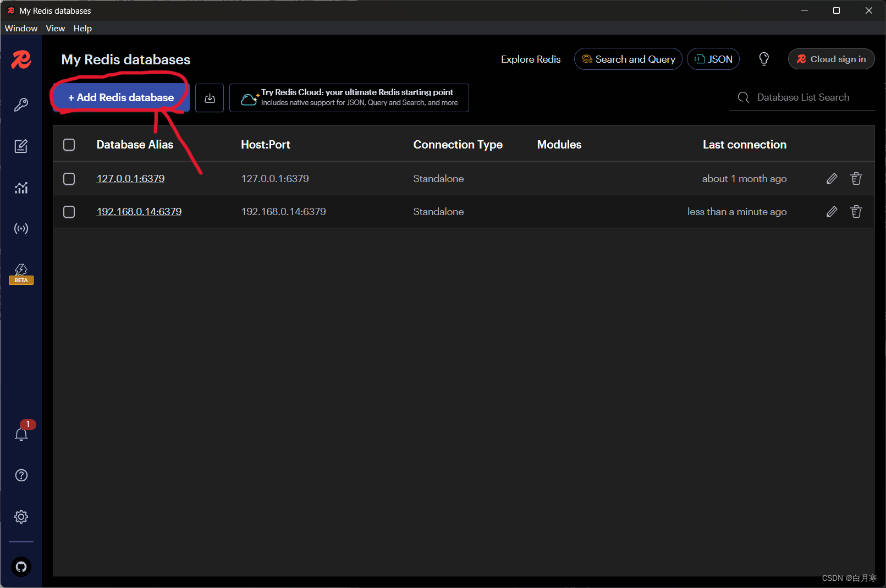Open the Workbench edit icon in the sidebar
Viewport: 886px width, 588px height.
21,146
